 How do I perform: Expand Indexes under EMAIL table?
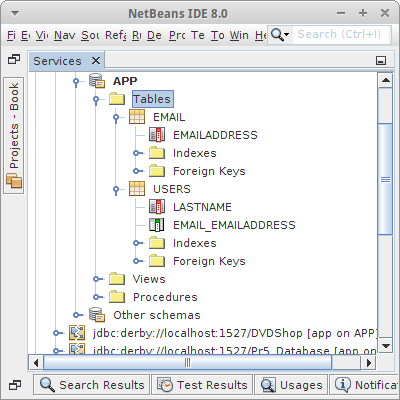coord(137,153)
